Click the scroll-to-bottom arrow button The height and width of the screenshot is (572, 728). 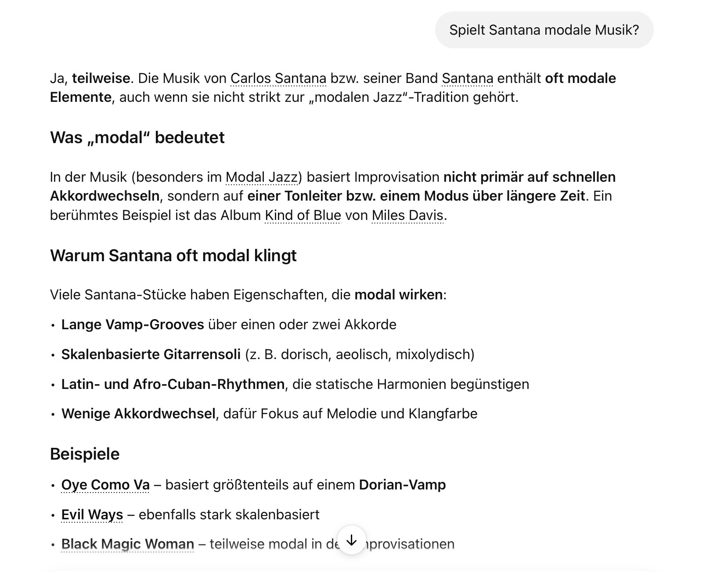(x=351, y=540)
